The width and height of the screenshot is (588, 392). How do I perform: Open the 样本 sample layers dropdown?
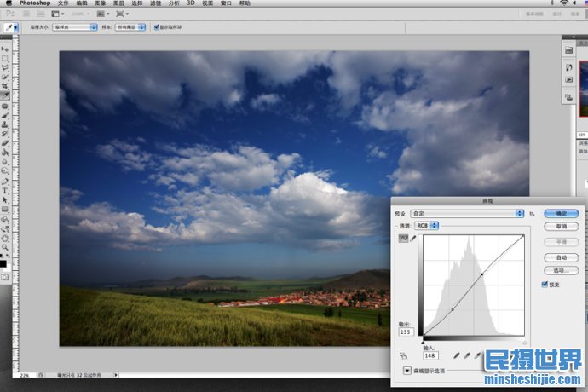(x=130, y=27)
